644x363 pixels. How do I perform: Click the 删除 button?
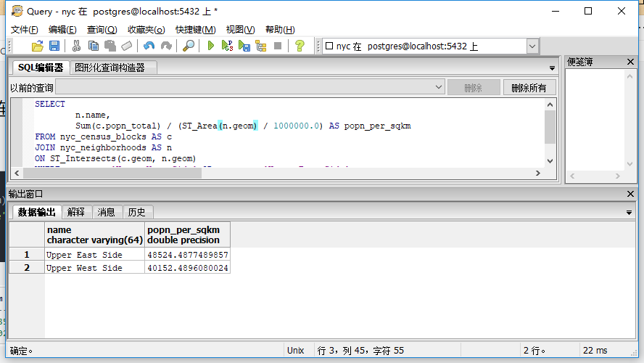[474, 88]
